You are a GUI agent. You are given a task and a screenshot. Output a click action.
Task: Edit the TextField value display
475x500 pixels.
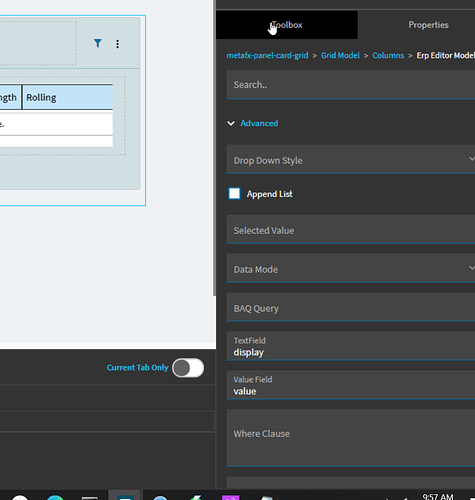[x=351, y=346]
